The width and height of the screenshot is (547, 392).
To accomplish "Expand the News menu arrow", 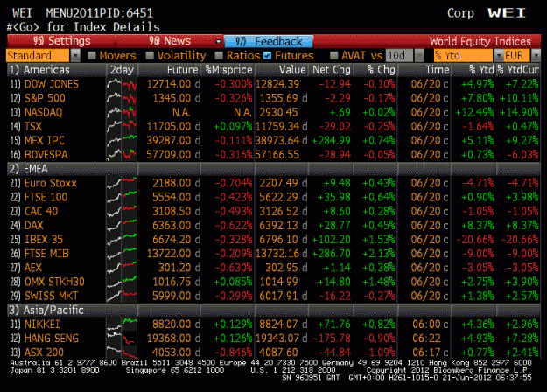I will point(219,41).
